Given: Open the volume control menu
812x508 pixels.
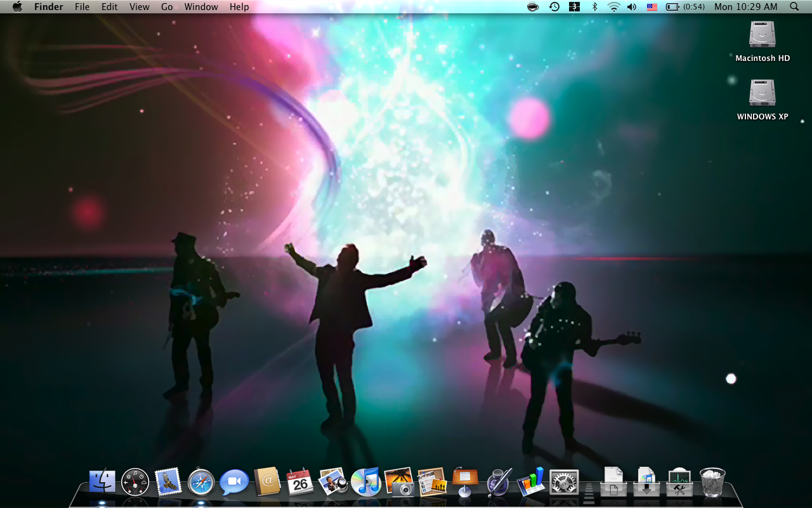Looking at the screenshot, I should (x=632, y=7).
